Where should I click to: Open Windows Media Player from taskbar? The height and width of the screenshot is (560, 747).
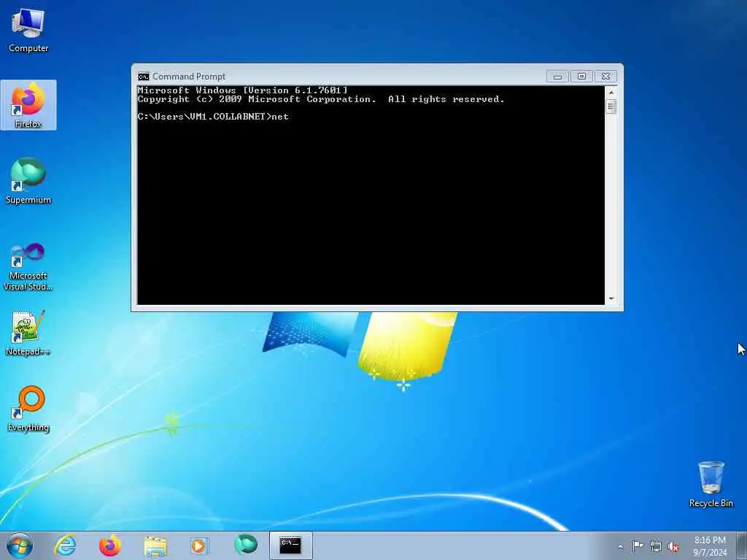click(x=199, y=545)
